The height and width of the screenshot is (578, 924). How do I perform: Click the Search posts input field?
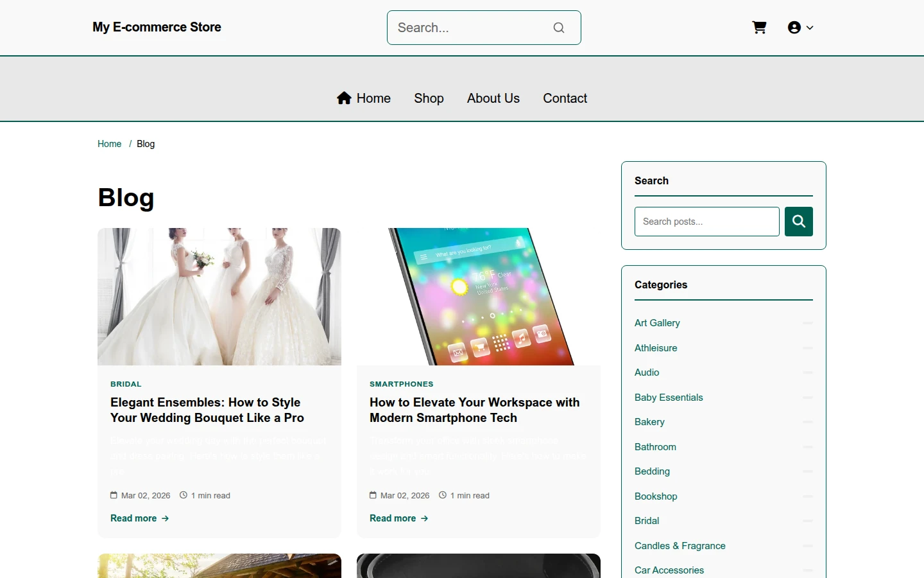pyautogui.click(x=707, y=222)
